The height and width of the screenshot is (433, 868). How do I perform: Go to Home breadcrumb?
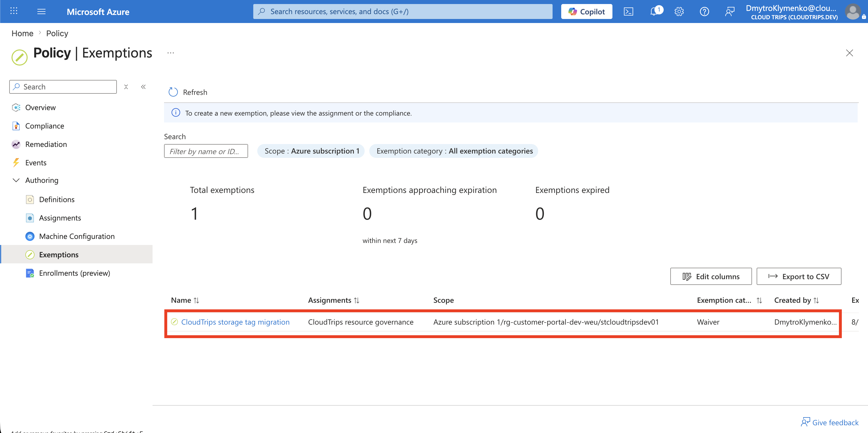point(22,33)
